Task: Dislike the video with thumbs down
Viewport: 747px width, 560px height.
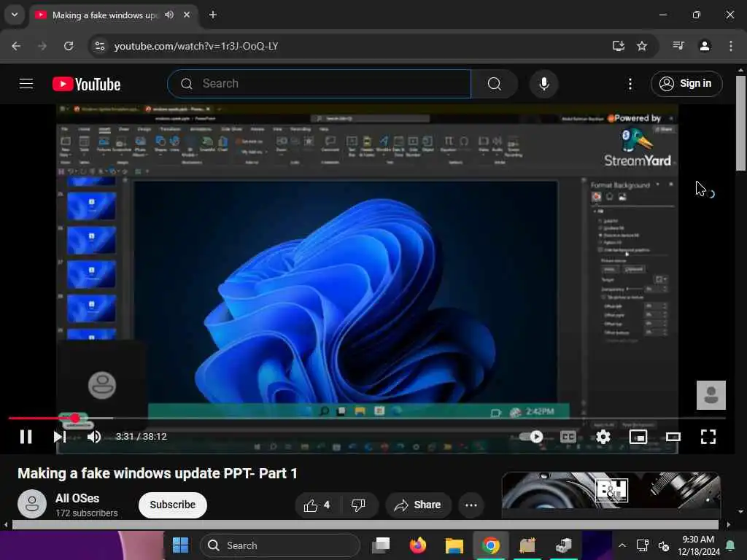Action: point(359,505)
